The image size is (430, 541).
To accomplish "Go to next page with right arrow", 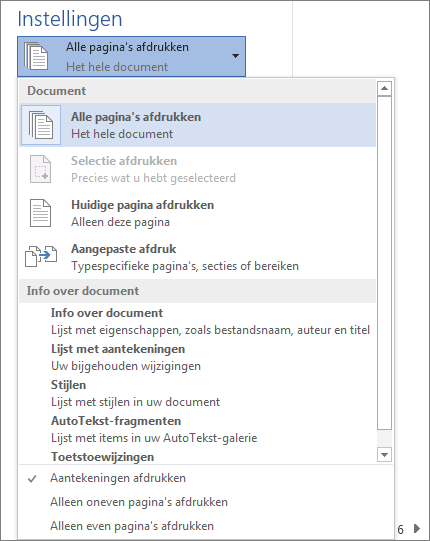I will pos(417,528).
